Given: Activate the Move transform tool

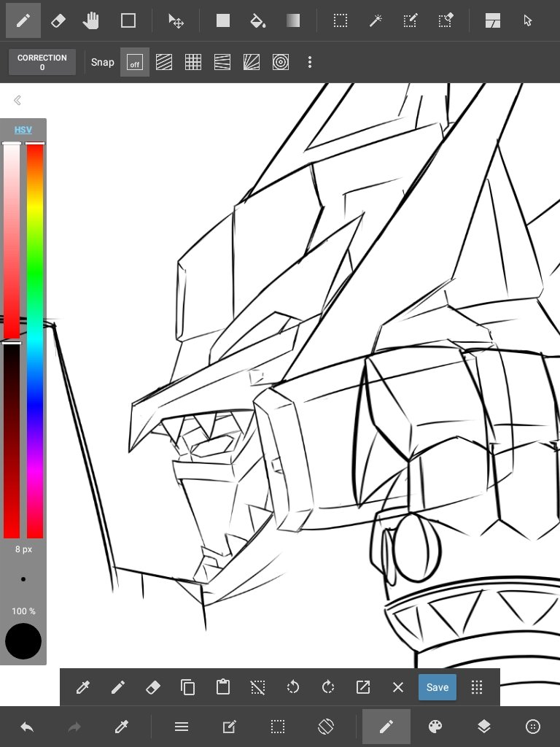Looking at the screenshot, I should pos(176,20).
